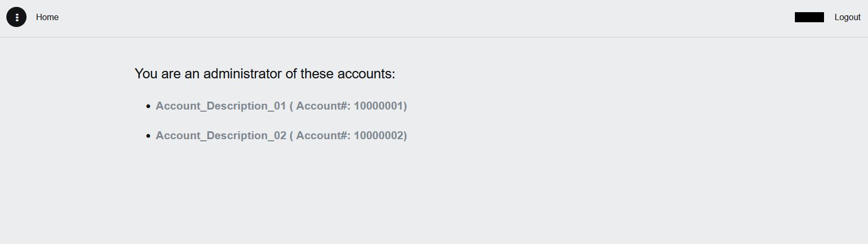Click the administrator accounts heading
Viewport: 868px width, 244px height.
click(x=264, y=74)
